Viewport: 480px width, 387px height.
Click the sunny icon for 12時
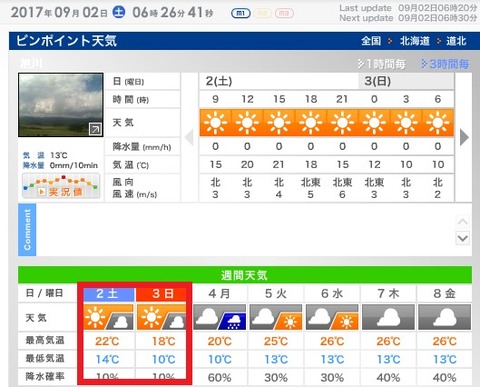click(x=247, y=122)
